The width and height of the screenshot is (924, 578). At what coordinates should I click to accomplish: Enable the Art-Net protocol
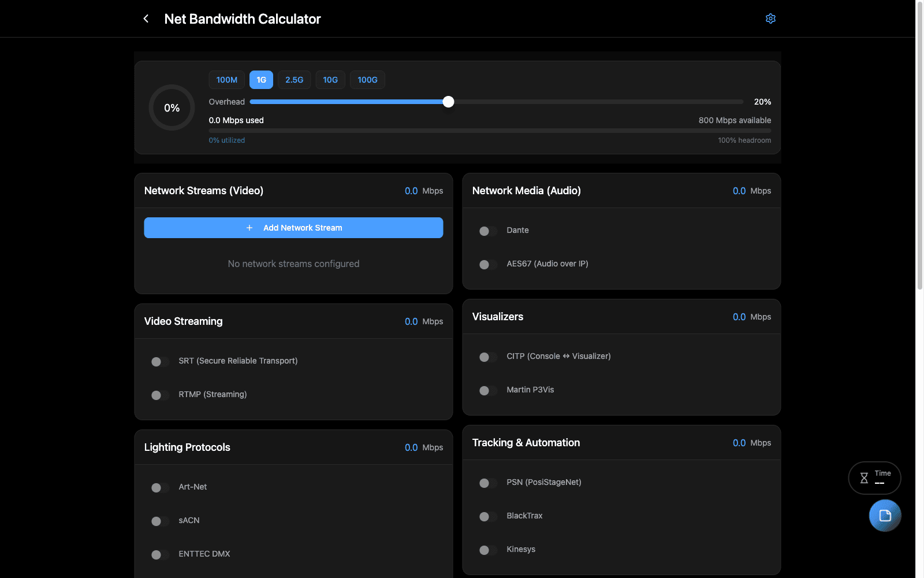(160, 488)
